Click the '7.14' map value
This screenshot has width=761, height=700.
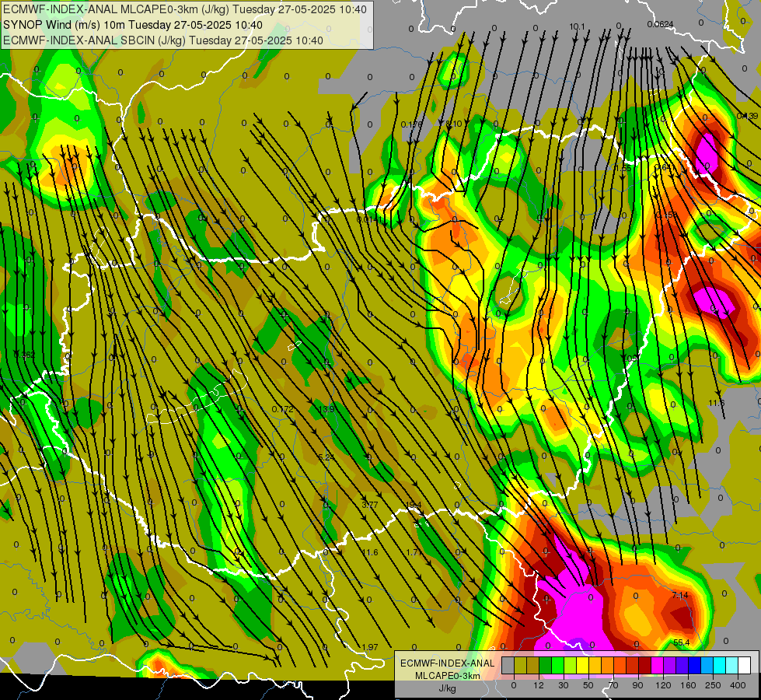pos(680,595)
